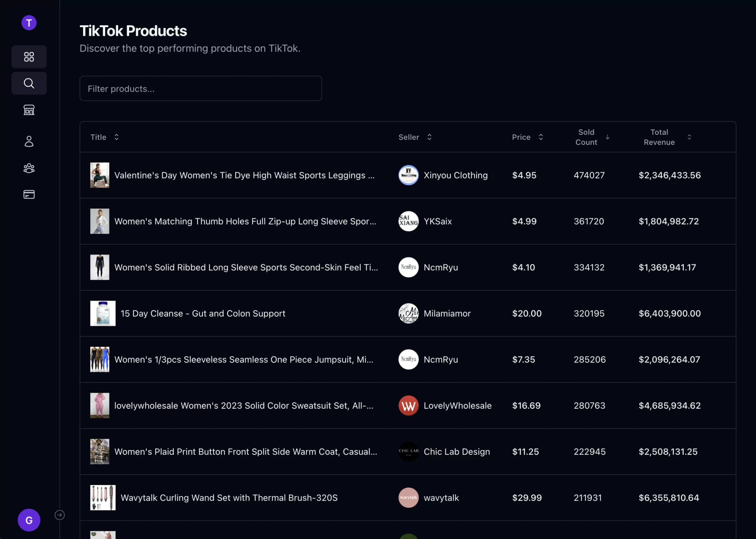Click YKSaix seller logo
This screenshot has height=539, width=756.
(x=408, y=221)
